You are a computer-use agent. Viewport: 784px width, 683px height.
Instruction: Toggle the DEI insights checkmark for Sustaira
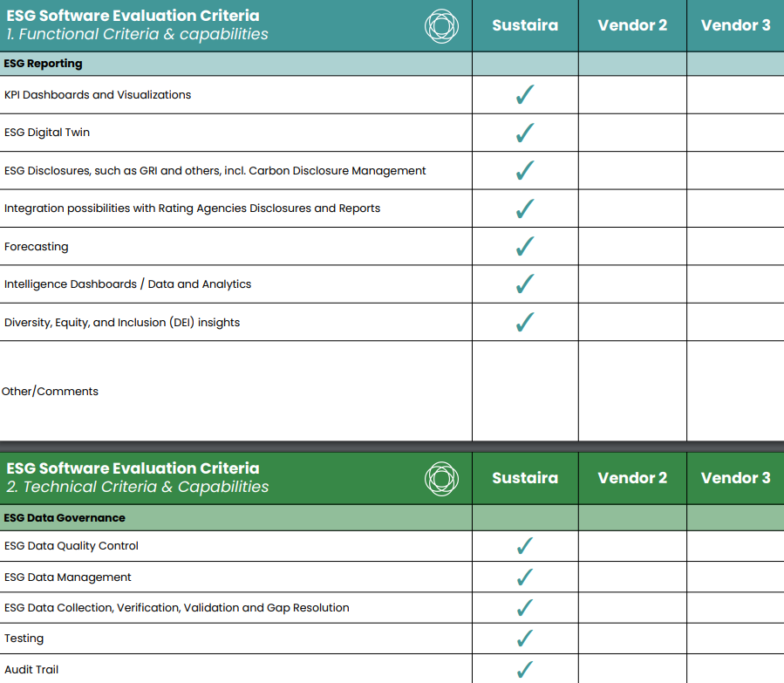point(524,321)
